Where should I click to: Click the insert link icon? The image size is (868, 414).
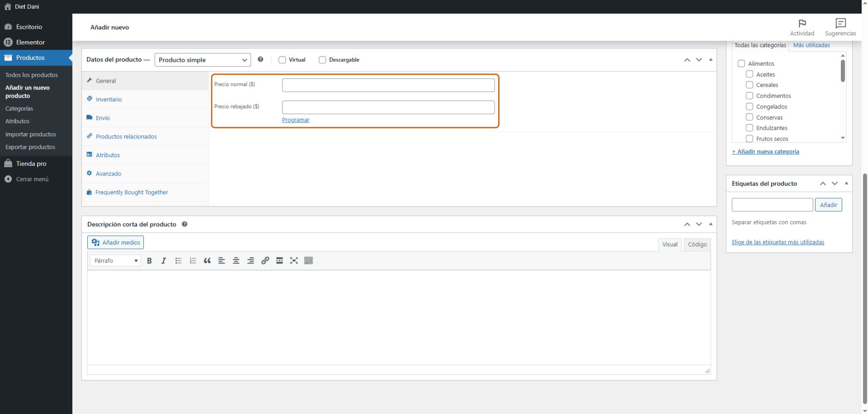tap(265, 261)
